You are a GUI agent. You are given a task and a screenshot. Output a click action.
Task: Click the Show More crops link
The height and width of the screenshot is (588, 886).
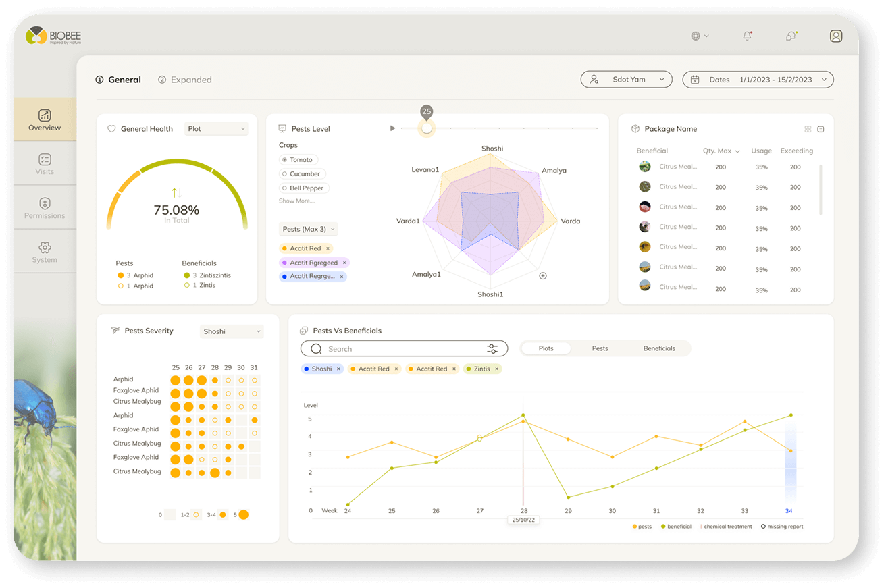tap(296, 201)
